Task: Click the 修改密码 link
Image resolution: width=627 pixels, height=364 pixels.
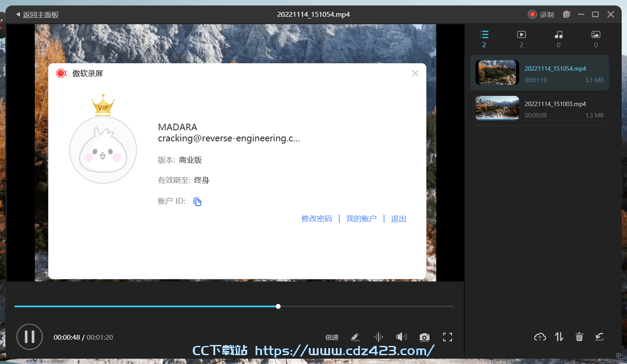Action: tap(316, 219)
